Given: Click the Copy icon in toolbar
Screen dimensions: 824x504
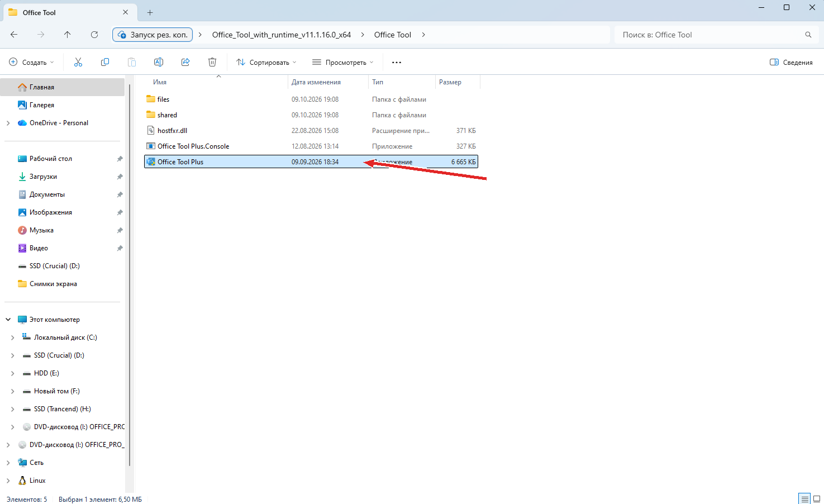Looking at the screenshot, I should [x=105, y=62].
